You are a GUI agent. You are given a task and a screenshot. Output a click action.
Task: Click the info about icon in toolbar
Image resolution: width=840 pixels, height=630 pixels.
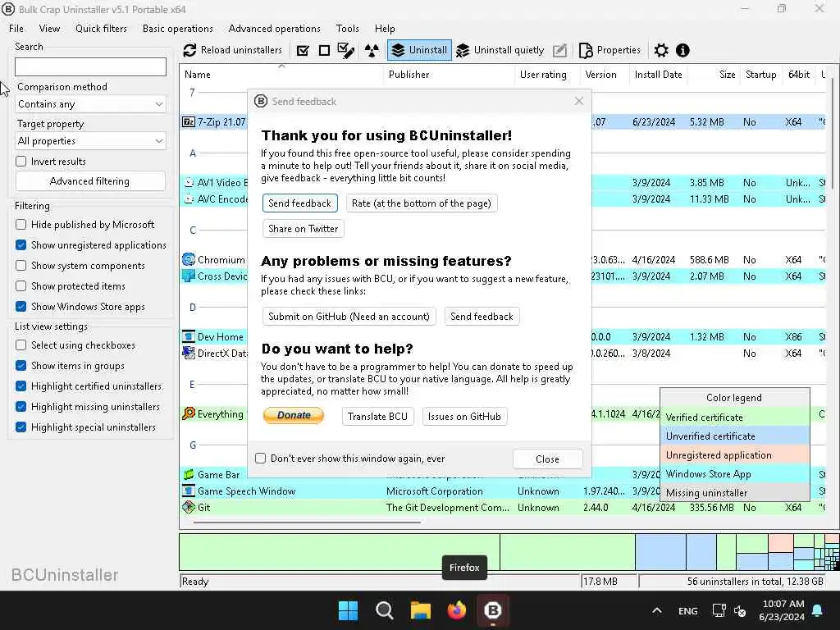(x=682, y=50)
